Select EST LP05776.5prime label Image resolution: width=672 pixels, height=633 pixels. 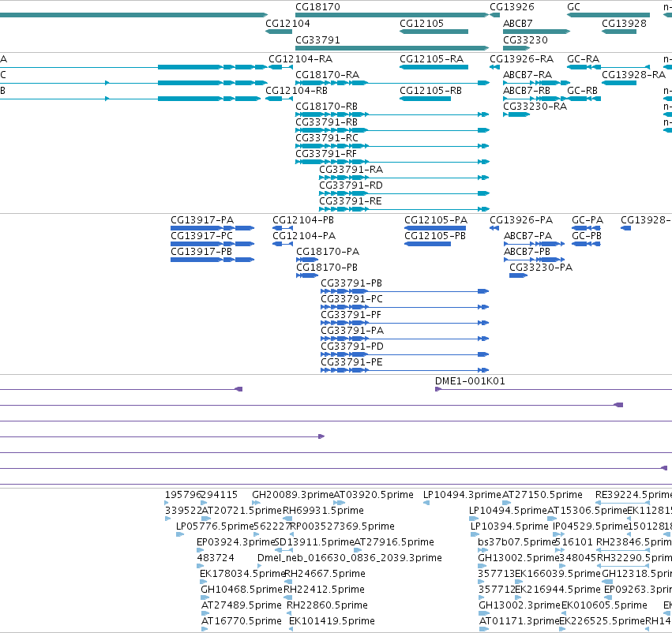tap(215, 526)
